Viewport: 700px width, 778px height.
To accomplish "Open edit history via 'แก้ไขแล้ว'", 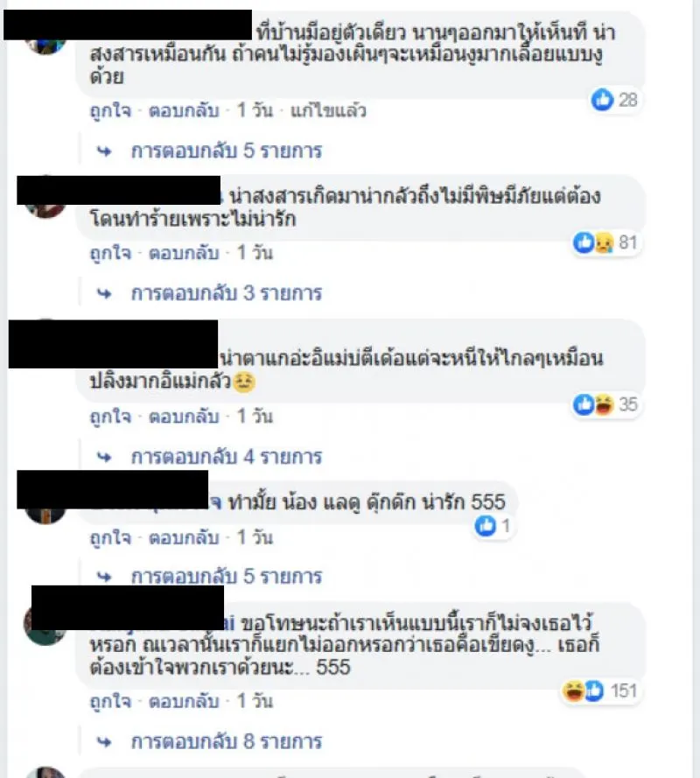I will pos(328,110).
